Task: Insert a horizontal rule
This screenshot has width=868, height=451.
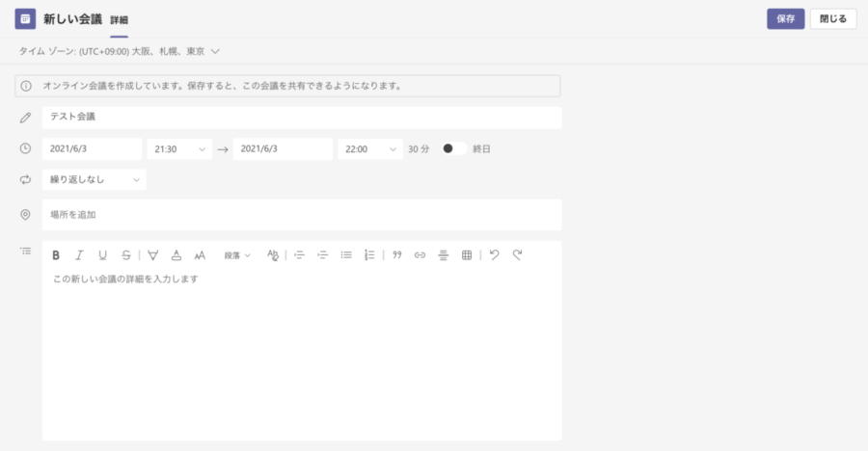Action: 444,255
